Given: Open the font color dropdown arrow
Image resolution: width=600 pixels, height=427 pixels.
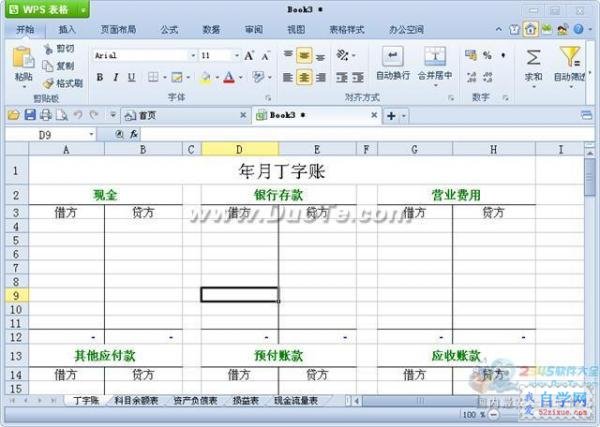Looking at the screenshot, I should 241,78.
